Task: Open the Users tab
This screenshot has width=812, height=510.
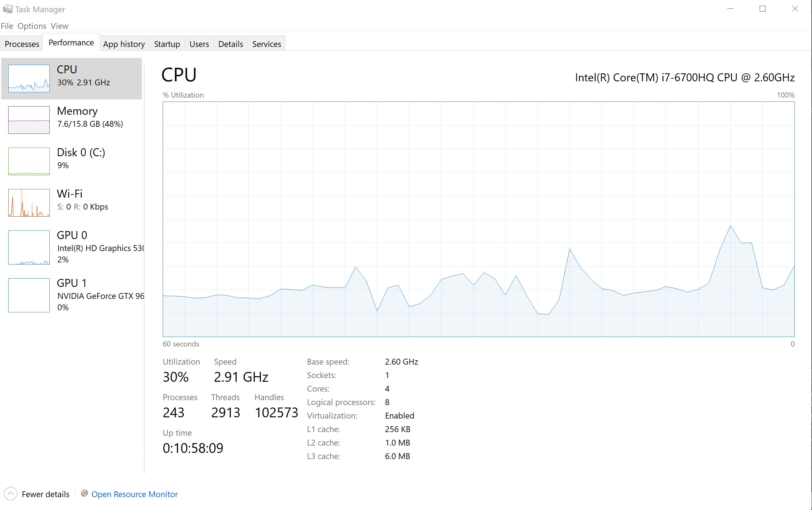Action: [x=199, y=44]
